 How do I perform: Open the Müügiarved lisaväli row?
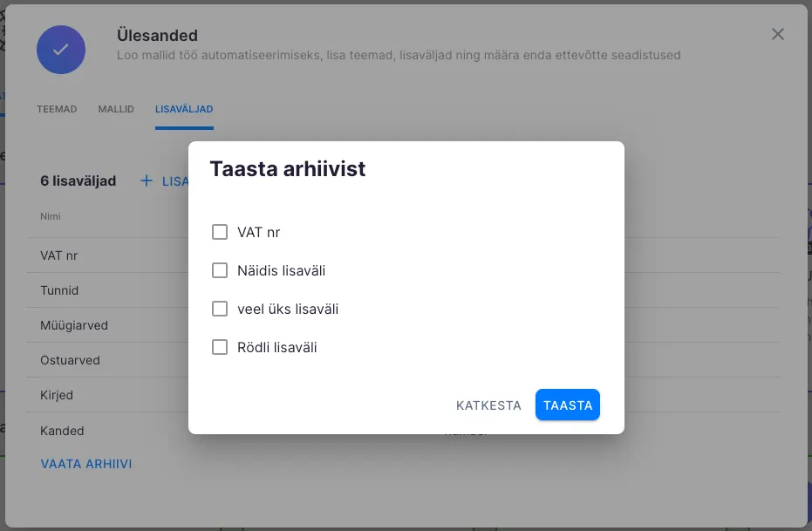(x=74, y=326)
